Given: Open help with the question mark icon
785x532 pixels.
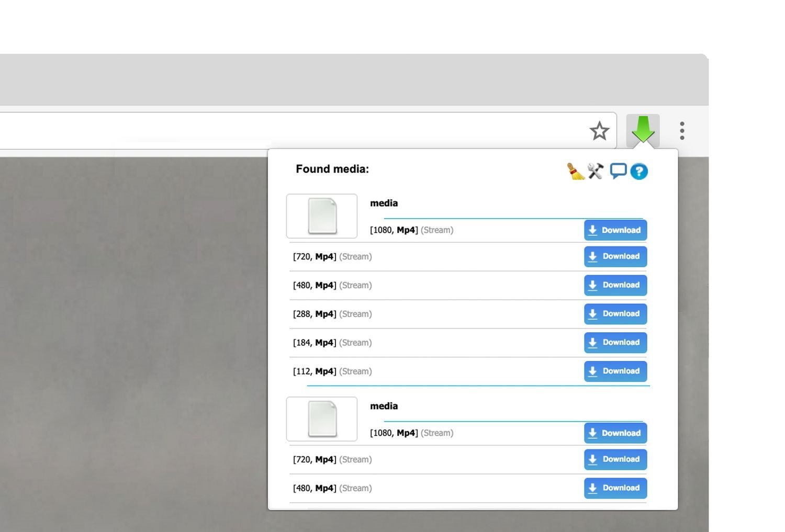Looking at the screenshot, I should click(x=639, y=172).
